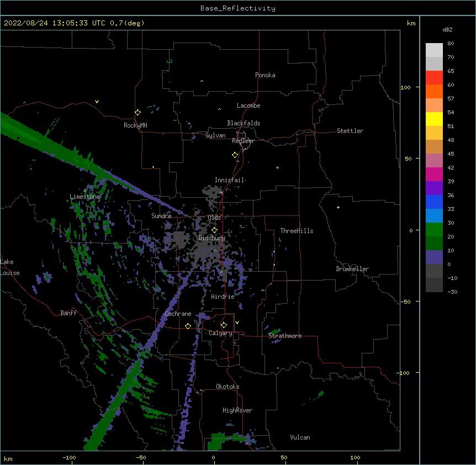Click the -50 tick on the bottom axis

[x=141, y=458]
